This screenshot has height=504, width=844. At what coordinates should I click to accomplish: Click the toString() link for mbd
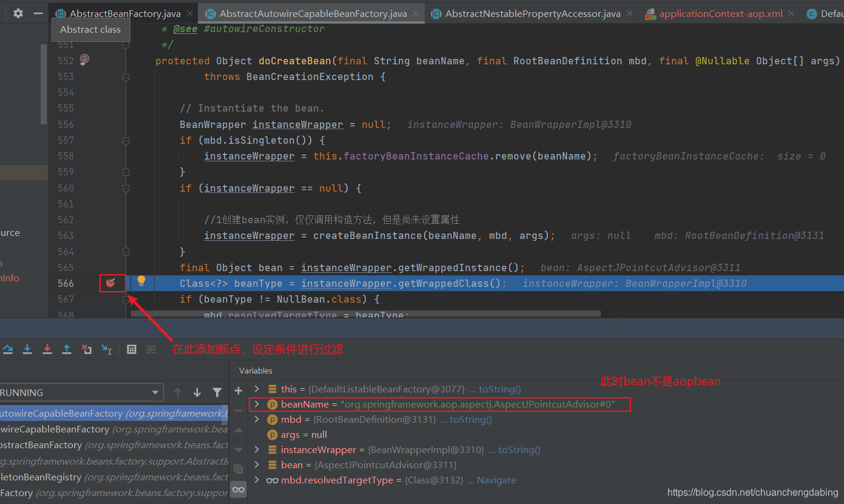(x=471, y=419)
